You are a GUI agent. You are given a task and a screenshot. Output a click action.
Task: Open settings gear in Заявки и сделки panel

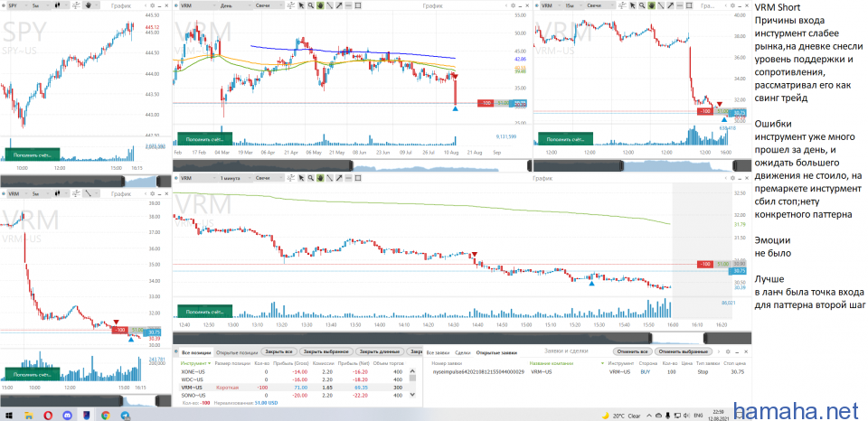click(x=728, y=351)
